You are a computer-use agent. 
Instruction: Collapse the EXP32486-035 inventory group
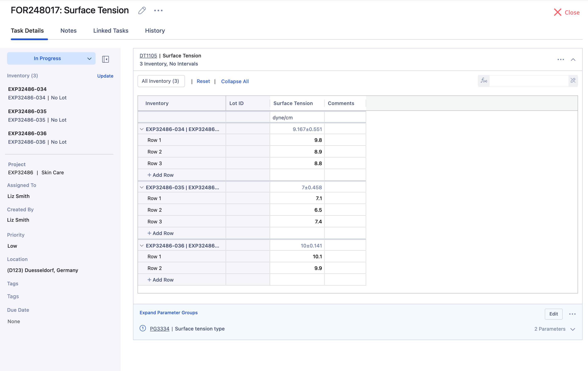pos(142,187)
